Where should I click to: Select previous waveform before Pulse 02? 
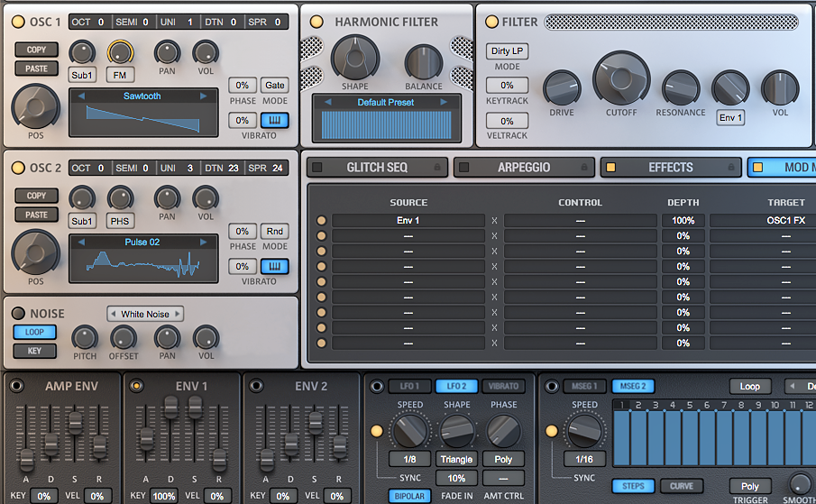(81, 242)
